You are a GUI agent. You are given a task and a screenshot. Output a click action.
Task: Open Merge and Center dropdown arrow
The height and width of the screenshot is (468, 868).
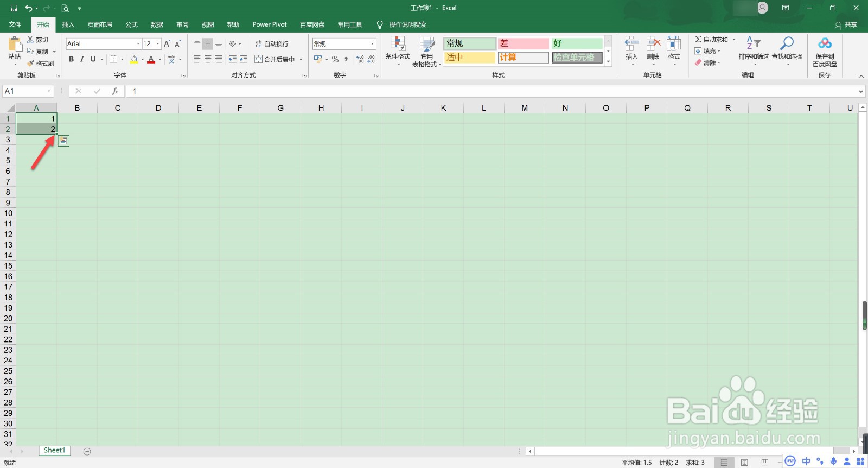pyautogui.click(x=301, y=60)
